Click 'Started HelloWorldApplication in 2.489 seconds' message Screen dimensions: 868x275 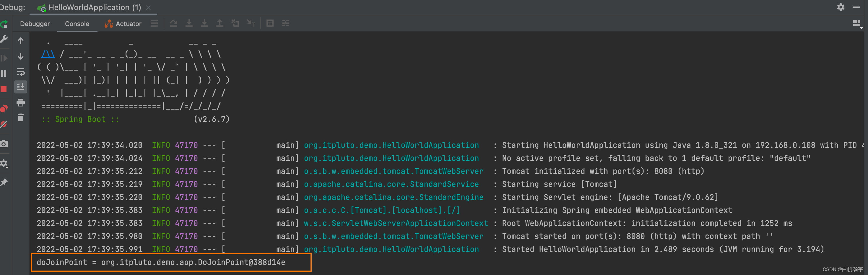608,249
